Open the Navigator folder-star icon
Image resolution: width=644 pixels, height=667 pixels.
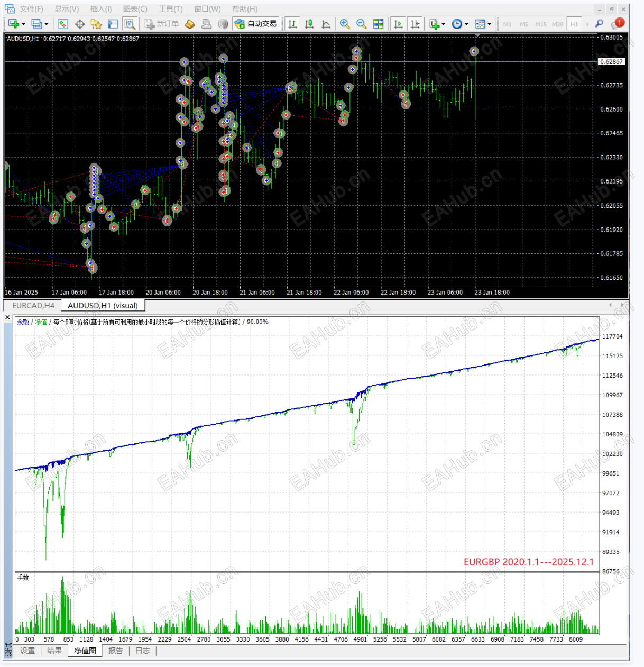coord(96,24)
